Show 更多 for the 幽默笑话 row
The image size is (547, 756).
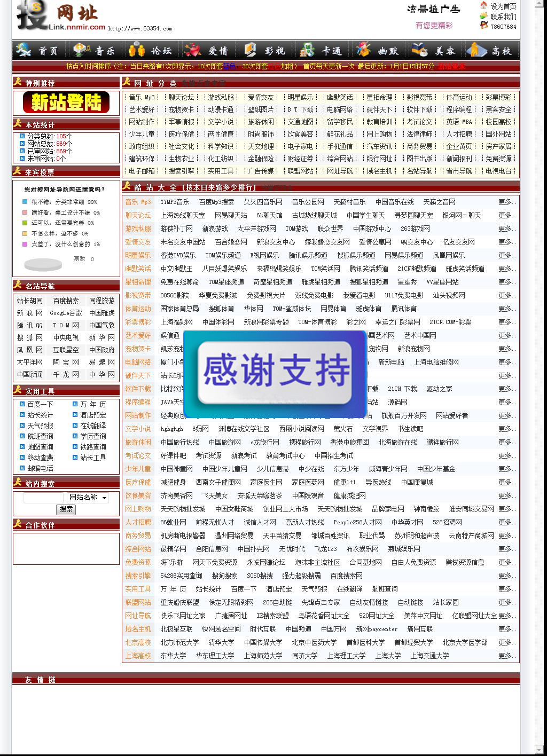coord(507,269)
